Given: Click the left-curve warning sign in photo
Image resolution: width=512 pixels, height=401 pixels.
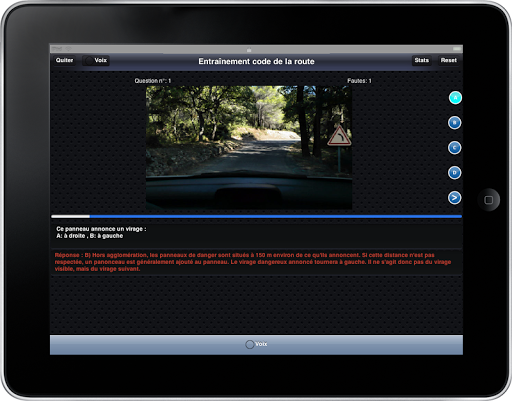Looking at the screenshot, I should (339, 136).
